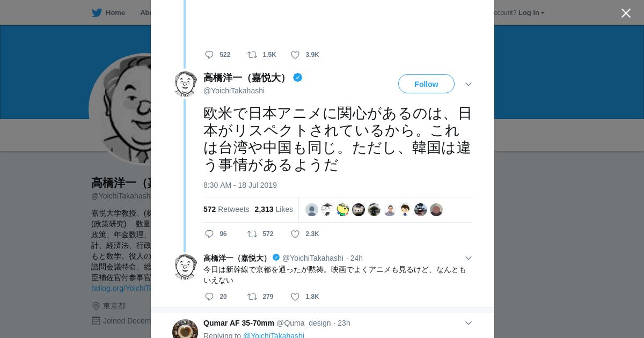Open the 572 Retweets list
The width and height of the screenshot is (644, 338).
tap(226, 209)
